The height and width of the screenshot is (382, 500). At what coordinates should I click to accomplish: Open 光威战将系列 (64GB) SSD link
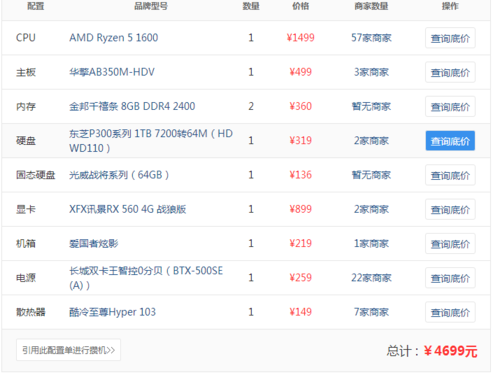119,175
